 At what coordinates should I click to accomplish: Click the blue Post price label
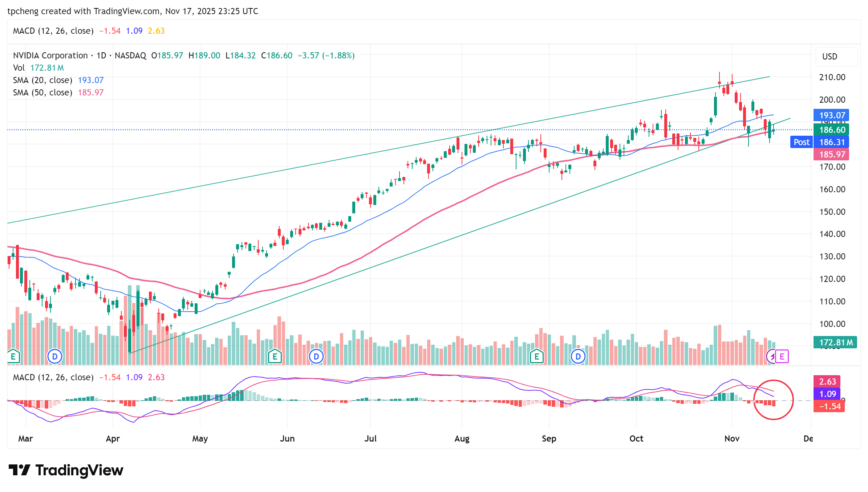coord(802,142)
